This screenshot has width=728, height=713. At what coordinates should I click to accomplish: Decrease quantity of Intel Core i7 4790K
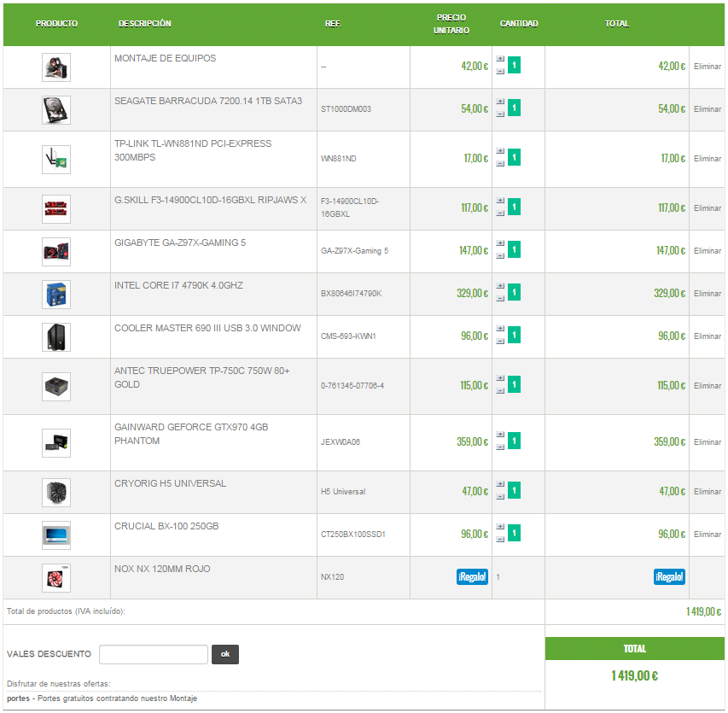(500, 299)
